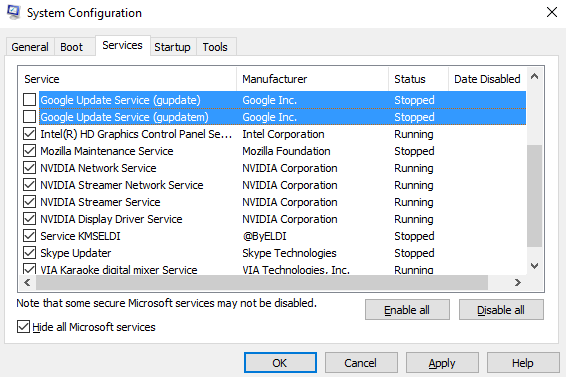Click the horizontal scrollbar right arrow

tap(518, 282)
